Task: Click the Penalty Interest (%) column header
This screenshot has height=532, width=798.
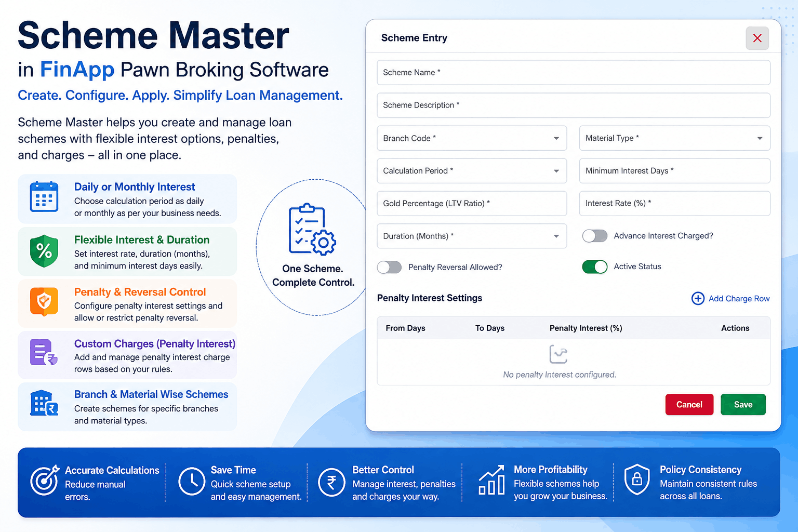Action: [586, 328]
